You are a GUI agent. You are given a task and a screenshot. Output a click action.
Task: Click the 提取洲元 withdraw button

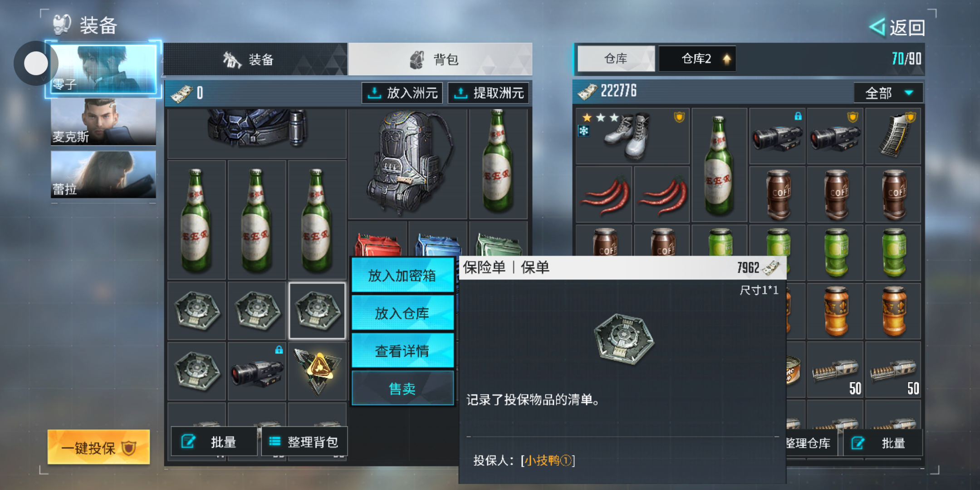tap(488, 93)
